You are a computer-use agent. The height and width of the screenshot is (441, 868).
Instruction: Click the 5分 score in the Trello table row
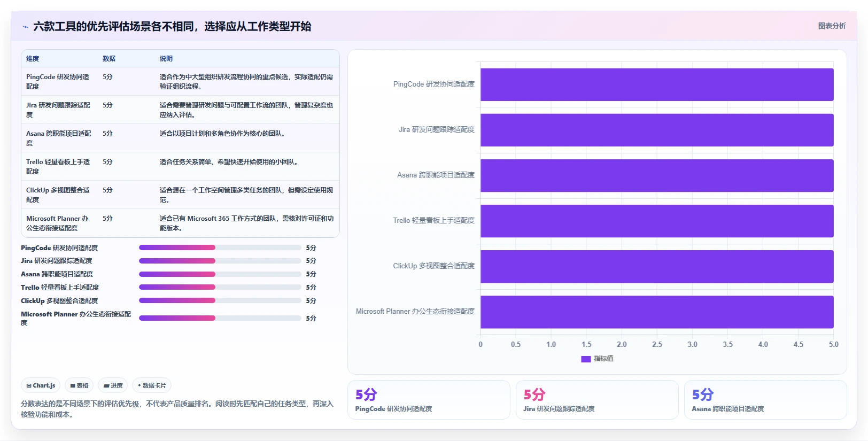coord(108,162)
